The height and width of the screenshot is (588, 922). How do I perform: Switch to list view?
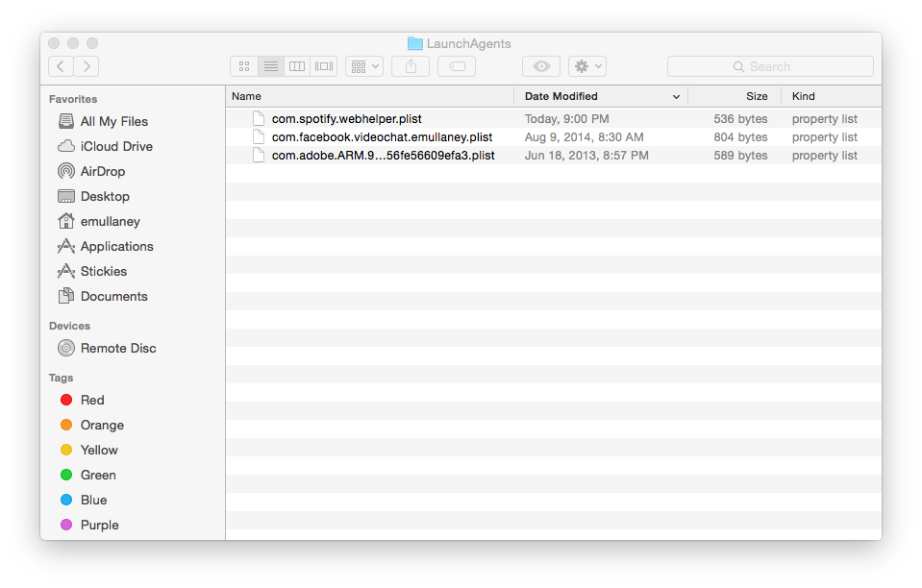(271, 66)
